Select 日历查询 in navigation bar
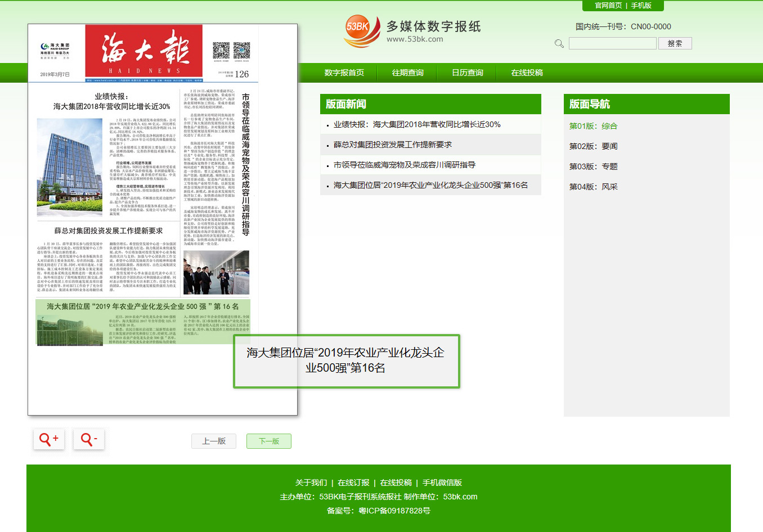763x532 pixels. (x=468, y=73)
